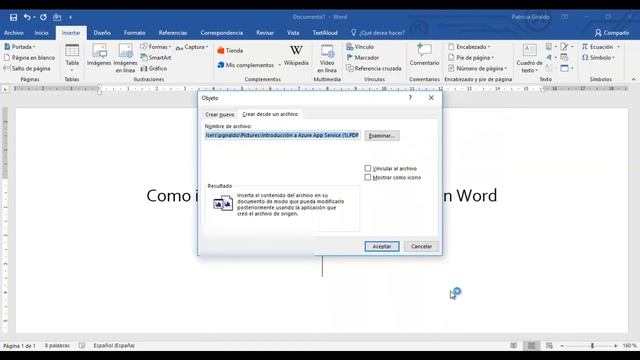Click the Imágenes en línea icon

[x=125, y=58]
